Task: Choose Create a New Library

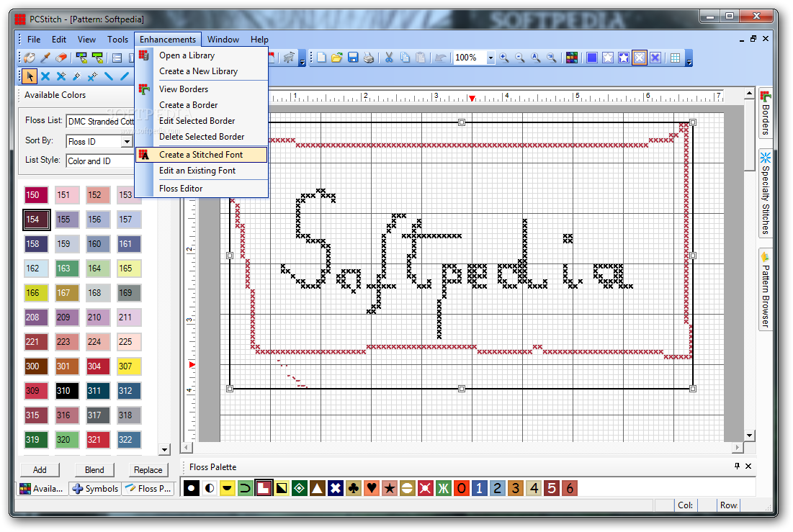Action: pos(202,71)
